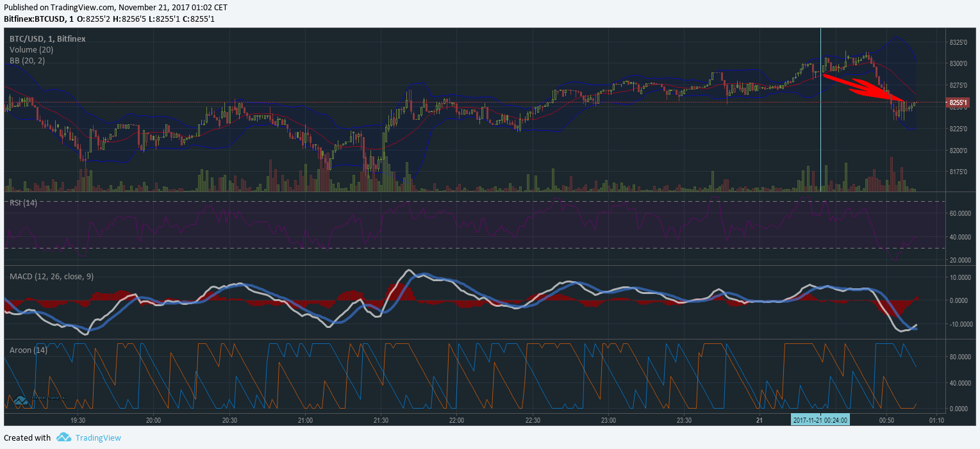The height and width of the screenshot is (449, 980).
Task: Click the 21:30 time axis label
Action: coord(381,420)
